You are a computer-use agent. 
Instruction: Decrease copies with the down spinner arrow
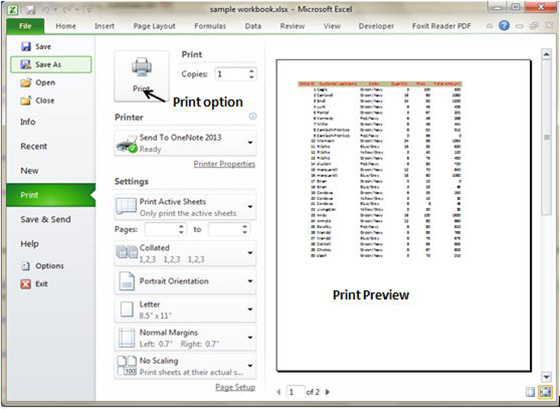[252, 78]
